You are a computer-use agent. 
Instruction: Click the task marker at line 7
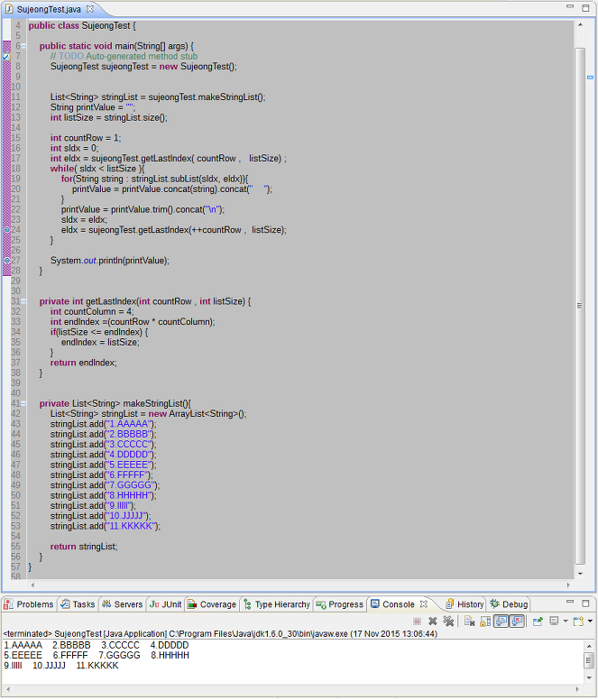[6, 56]
